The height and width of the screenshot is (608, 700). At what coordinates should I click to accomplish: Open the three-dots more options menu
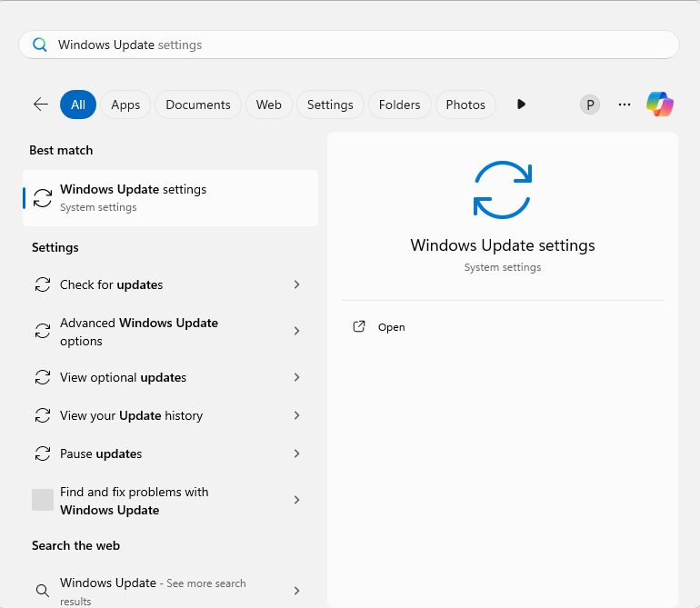pyautogui.click(x=625, y=105)
